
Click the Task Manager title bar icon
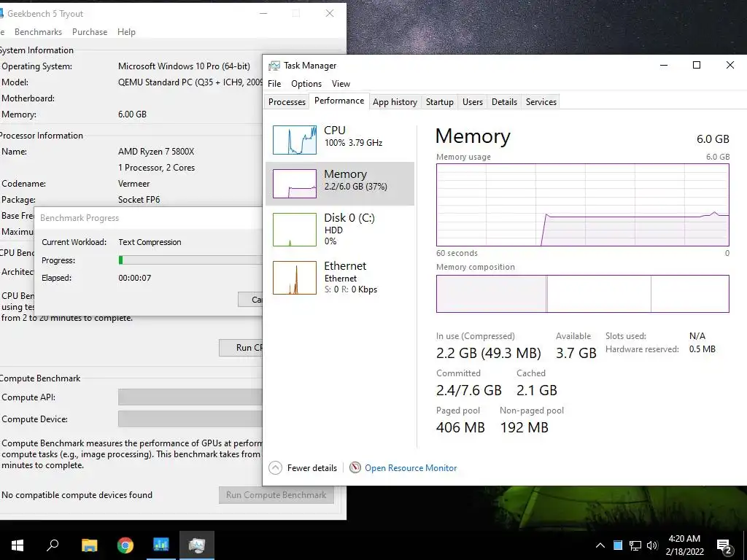(274, 66)
